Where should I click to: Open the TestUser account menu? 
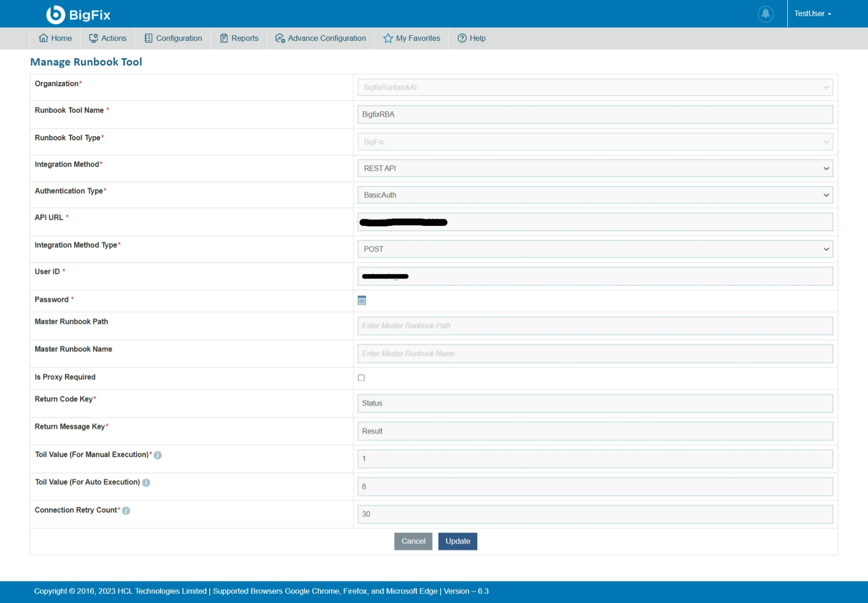[813, 14]
